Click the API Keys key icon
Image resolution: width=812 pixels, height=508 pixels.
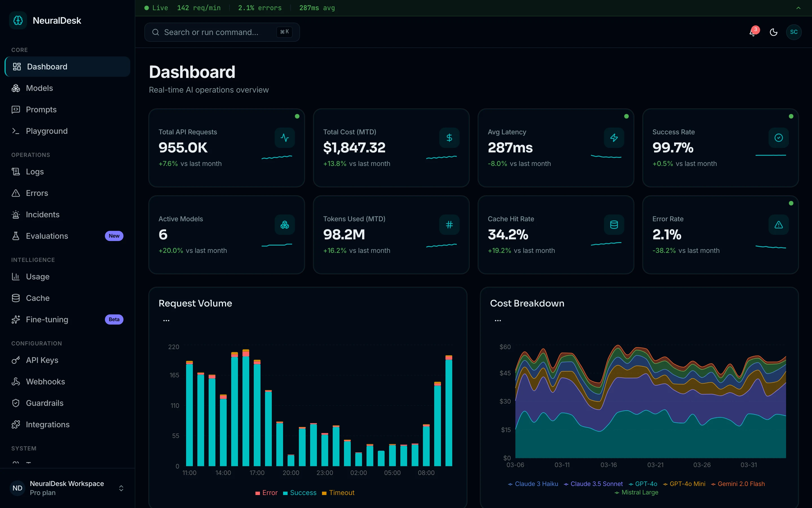pyautogui.click(x=16, y=360)
